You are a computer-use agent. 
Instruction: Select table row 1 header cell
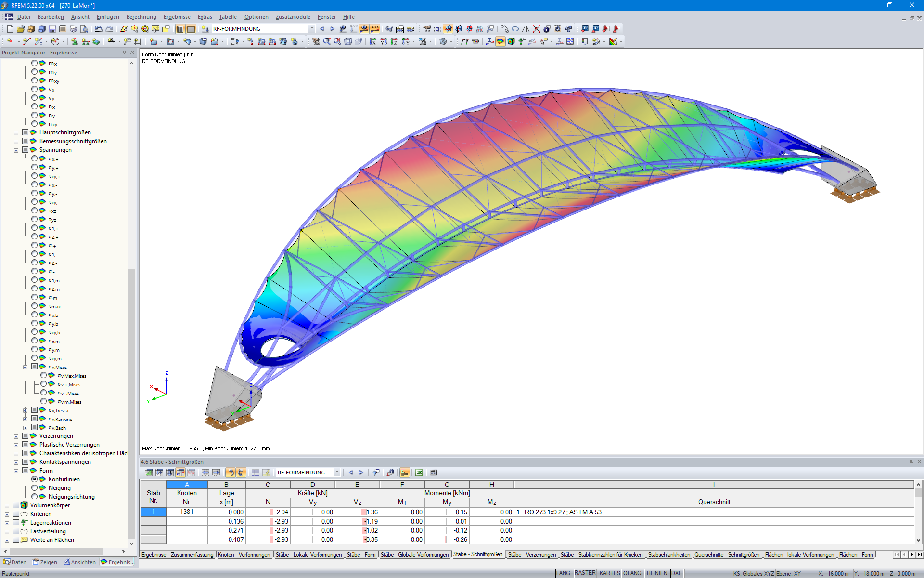click(x=153, y=512)
